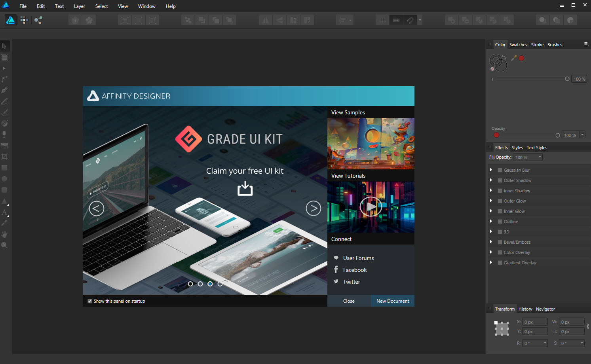Image resolution: width=591 pixels, height=364 pixels.
Task: Select the Zoom magnifier tool
Action: [4, 245]
